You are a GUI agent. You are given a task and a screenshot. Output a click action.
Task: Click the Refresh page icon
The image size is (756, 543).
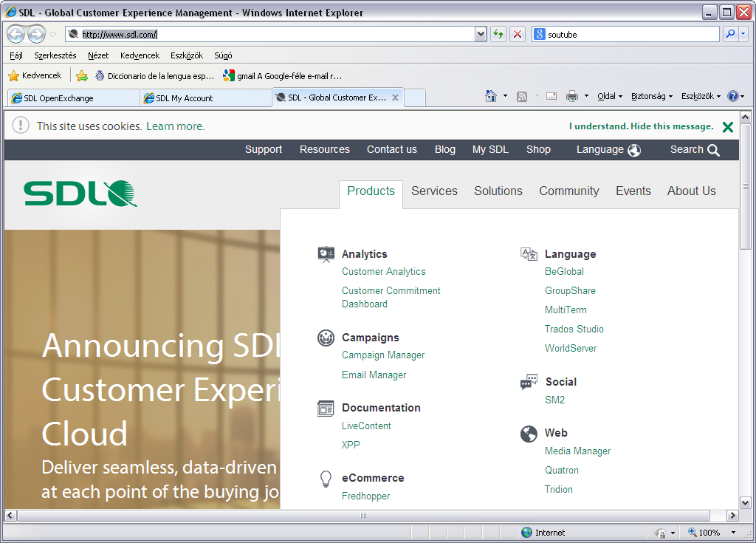click(x=498, y=34)
